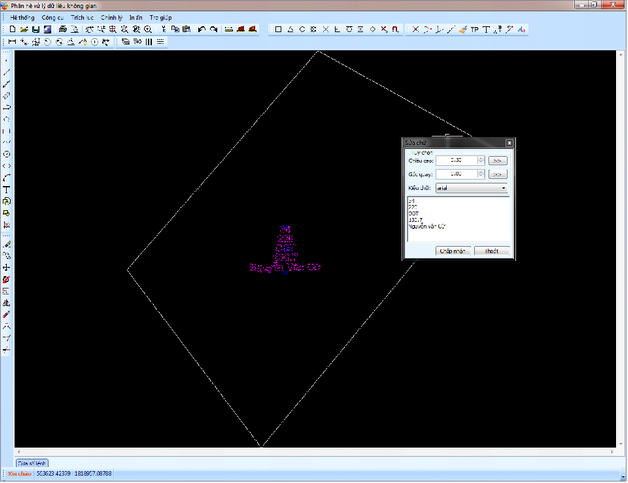
Task: Click the paintbrush icon in edit toolbar
Action: 463,29
